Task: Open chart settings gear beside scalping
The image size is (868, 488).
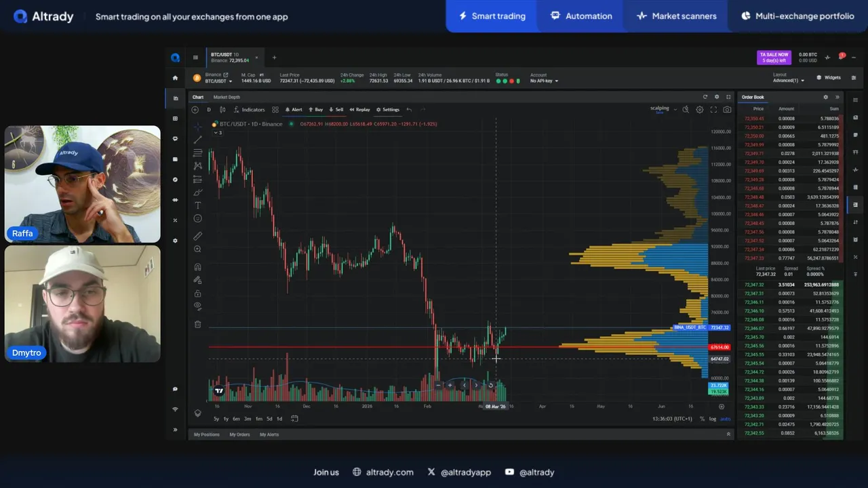Action: tap(699, 109)
